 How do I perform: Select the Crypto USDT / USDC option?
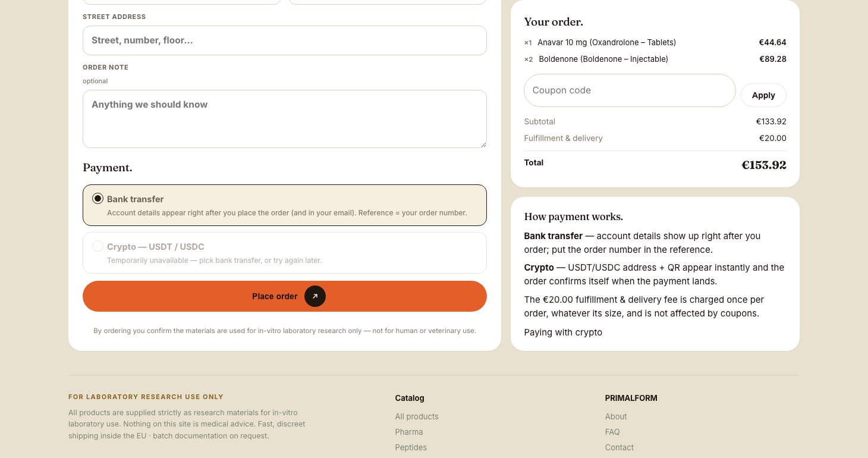tap(285, 253)
